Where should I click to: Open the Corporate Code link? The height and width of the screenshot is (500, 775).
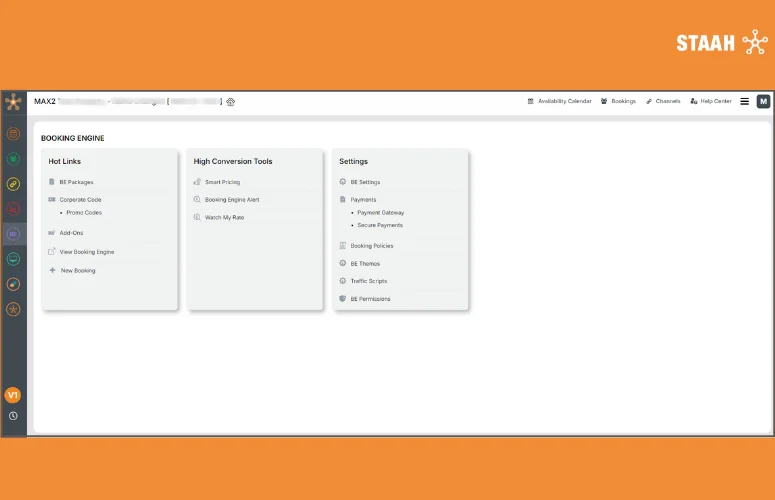[x=80, y=200]
